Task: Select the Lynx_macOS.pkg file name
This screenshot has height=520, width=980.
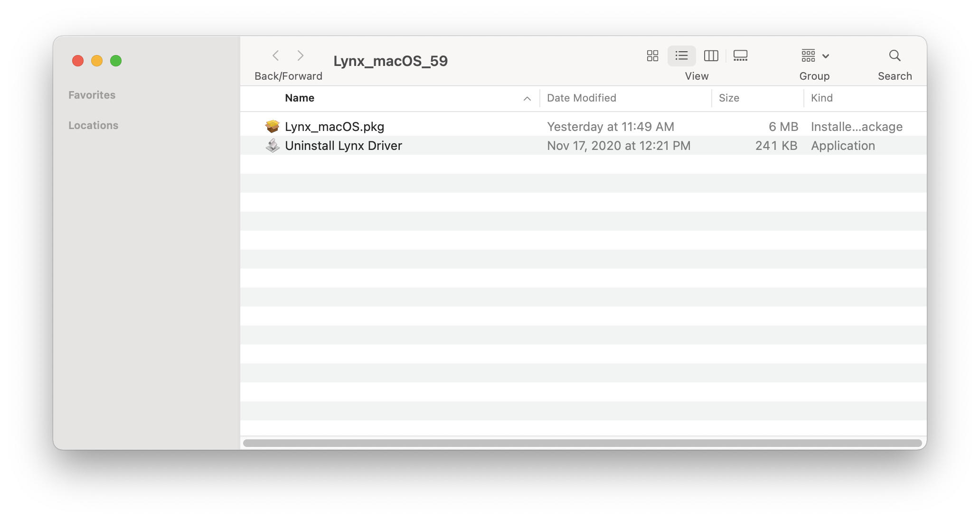Action: click(334, 127)
